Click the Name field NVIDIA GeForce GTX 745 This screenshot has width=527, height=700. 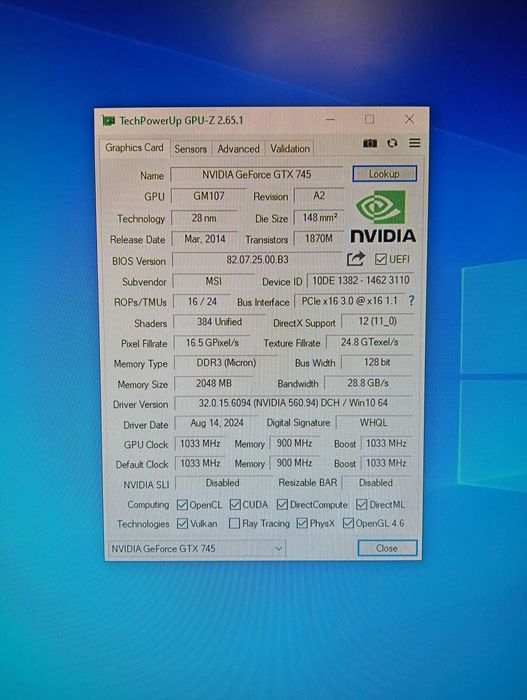pos(256,175)
